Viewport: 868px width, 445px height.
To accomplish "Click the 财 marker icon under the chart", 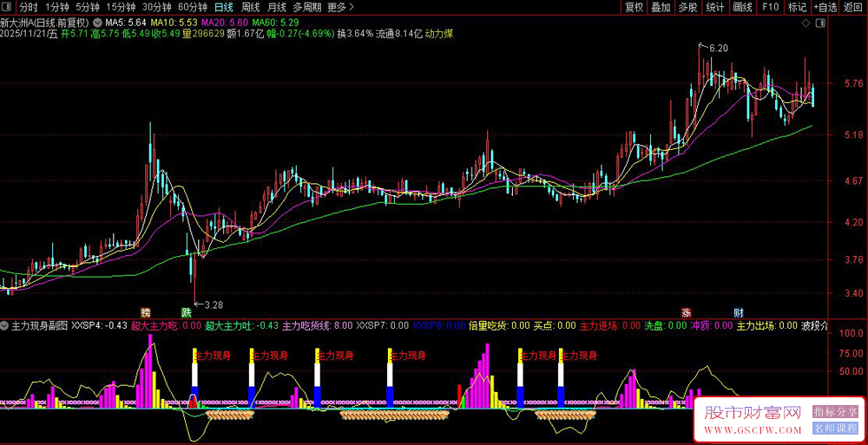I will coord(738,312).
